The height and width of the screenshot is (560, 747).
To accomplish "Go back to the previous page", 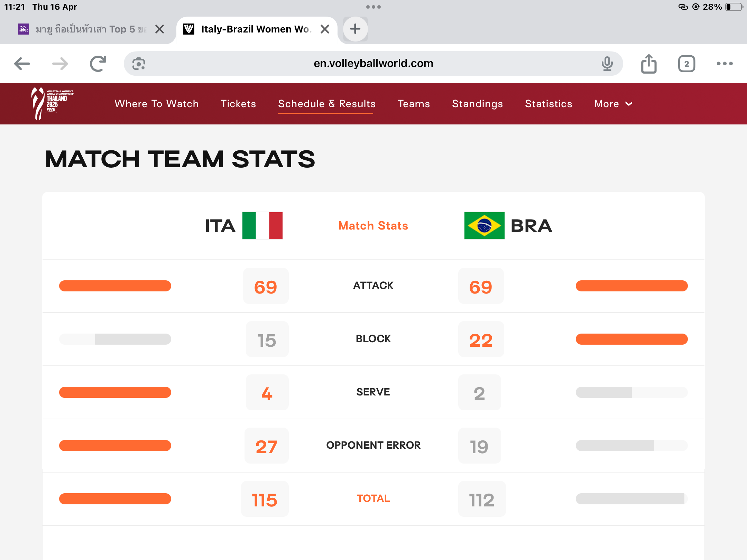I will [22, 64].
